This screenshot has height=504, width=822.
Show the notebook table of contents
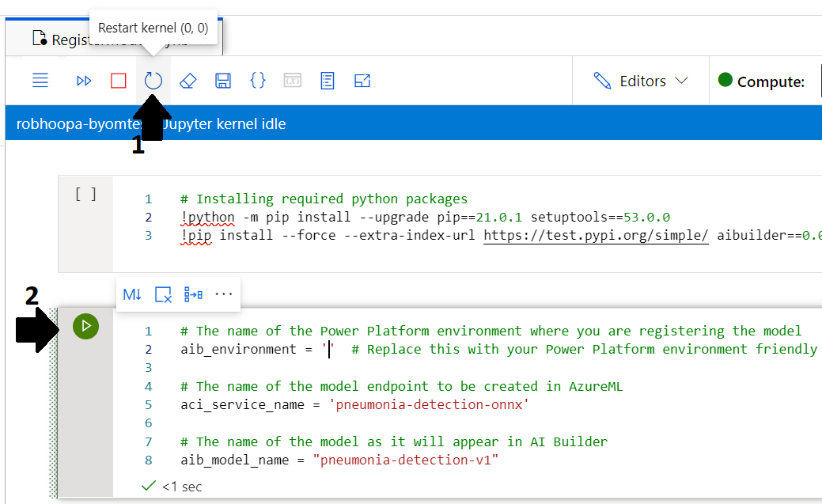click(x=327, y=80)
